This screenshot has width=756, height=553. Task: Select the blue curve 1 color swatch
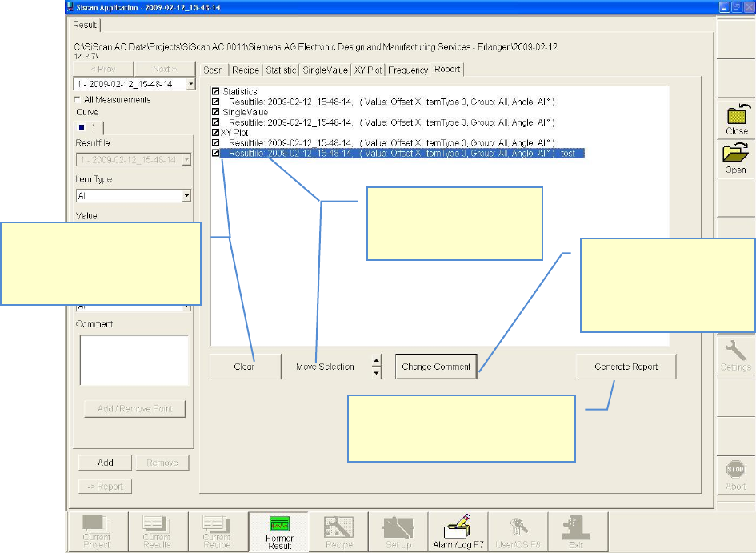pyautogui.click(x=82, y=127)
